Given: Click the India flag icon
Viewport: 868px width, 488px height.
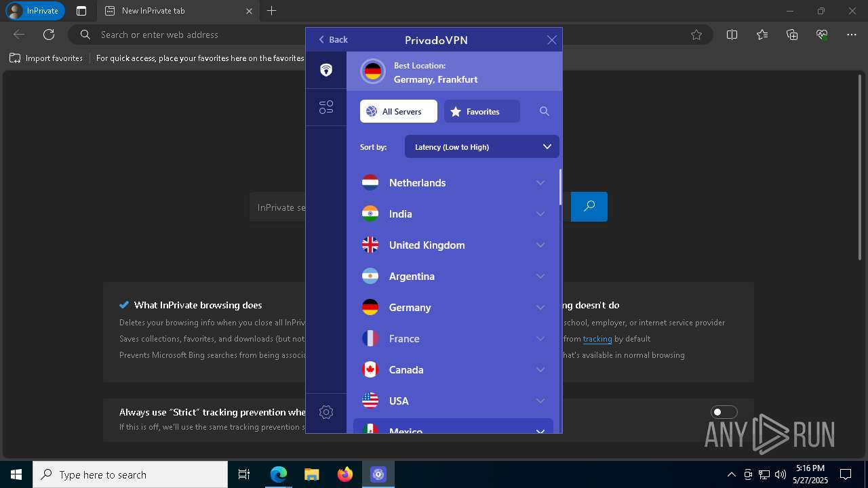Looking at the screenshot, I should 370,213.
